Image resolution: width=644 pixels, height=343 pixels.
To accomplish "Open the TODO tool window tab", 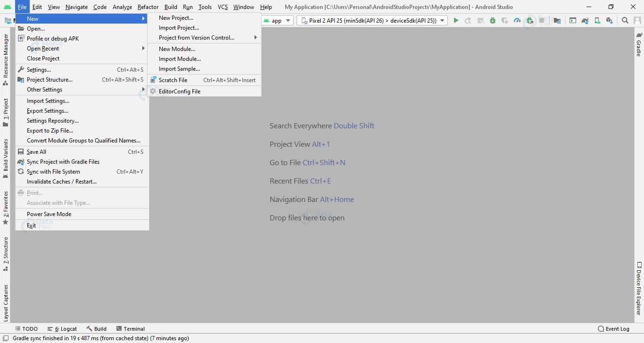I will [26, 329].
